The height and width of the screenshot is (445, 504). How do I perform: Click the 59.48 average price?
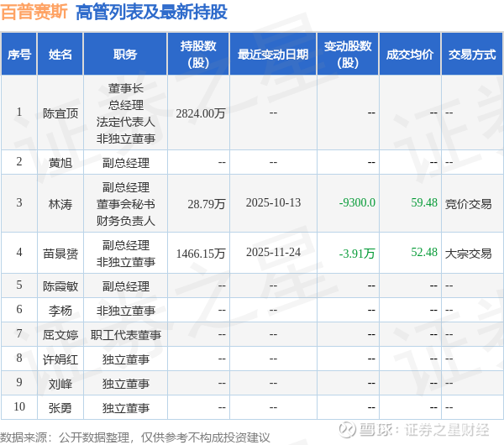424,202
